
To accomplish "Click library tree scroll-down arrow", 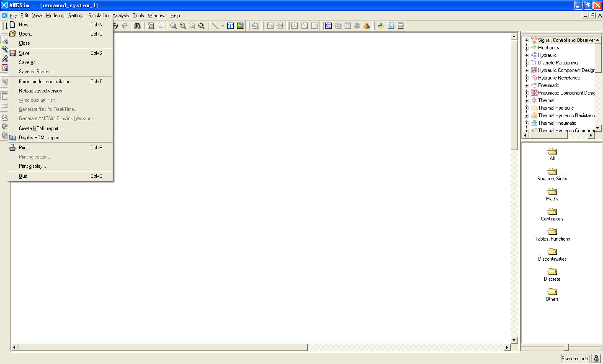I will click(598, 128).
